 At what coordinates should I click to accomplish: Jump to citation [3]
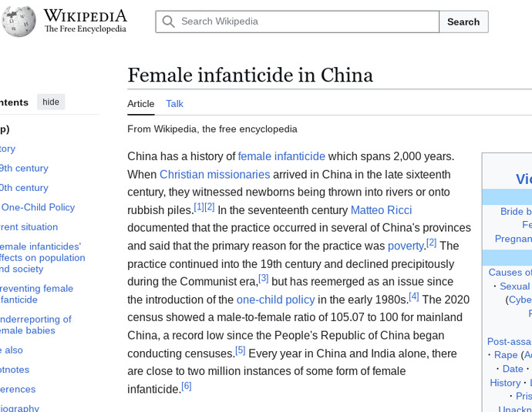(263, 278)
